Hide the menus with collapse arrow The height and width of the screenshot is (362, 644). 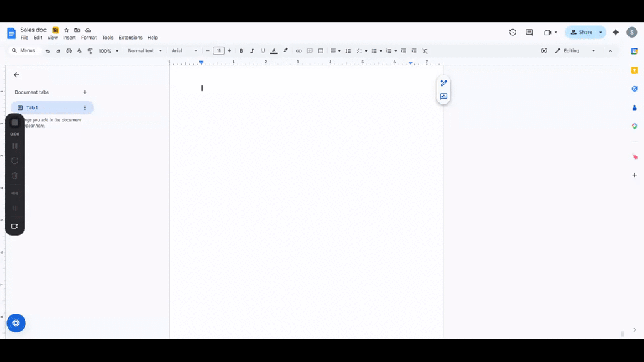[610, 51]
